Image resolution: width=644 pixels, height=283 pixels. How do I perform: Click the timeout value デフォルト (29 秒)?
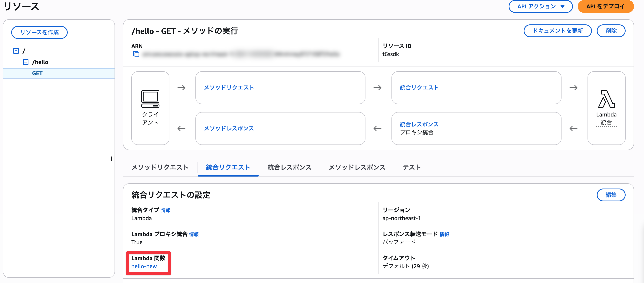point(406,266)
